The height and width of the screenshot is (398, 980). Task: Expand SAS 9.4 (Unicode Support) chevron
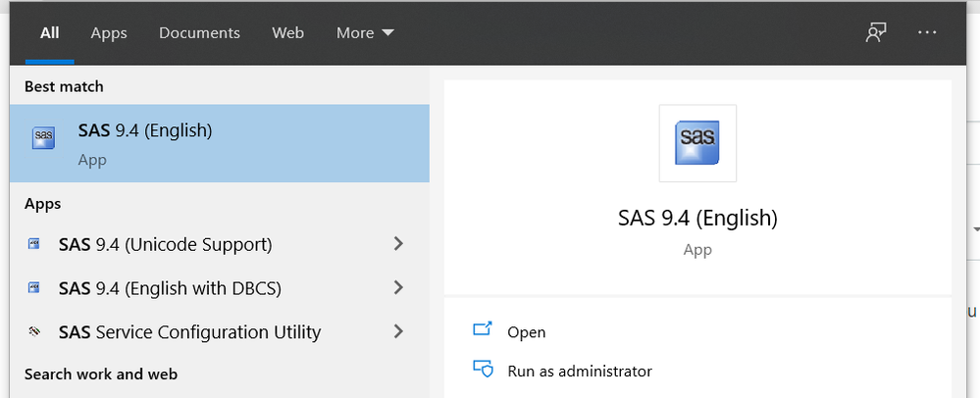point(398,244)
